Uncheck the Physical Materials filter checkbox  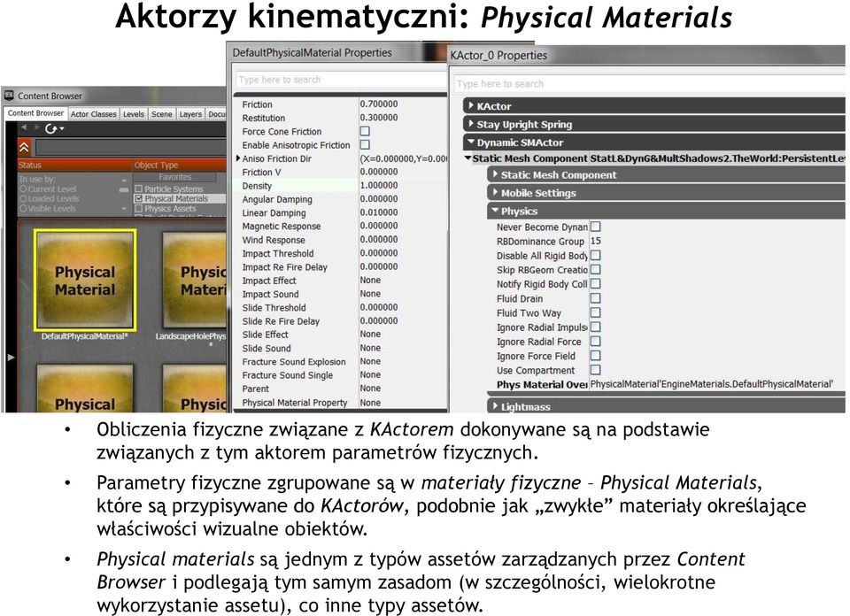[x=139, y=199]
